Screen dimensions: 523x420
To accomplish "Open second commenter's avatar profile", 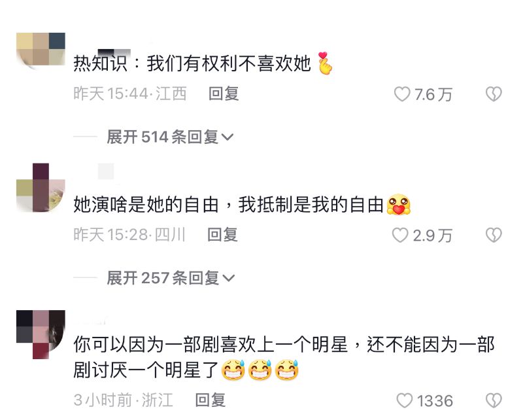I will click(41, 188).
